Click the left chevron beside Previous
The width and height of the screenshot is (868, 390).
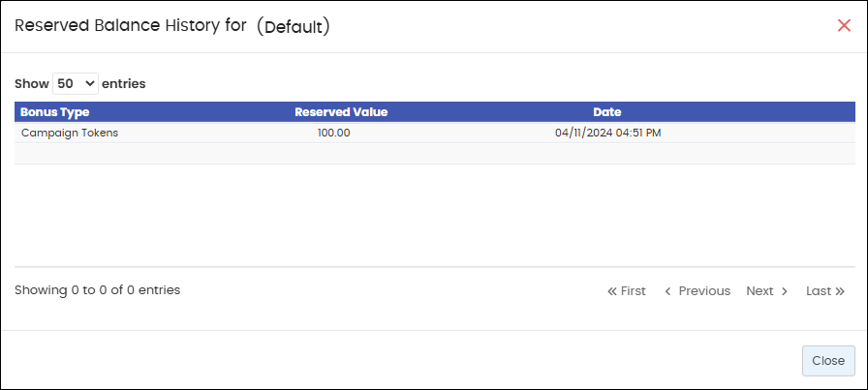(668, 291)
